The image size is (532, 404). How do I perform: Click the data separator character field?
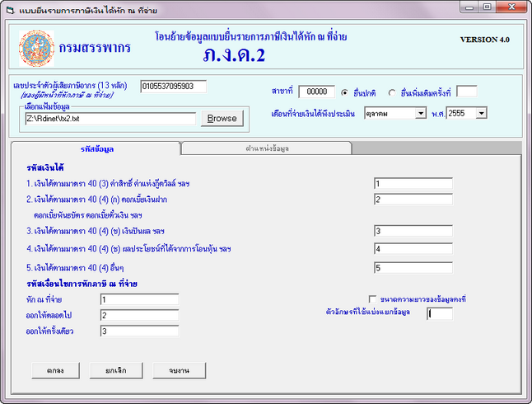tap(440, 313)
